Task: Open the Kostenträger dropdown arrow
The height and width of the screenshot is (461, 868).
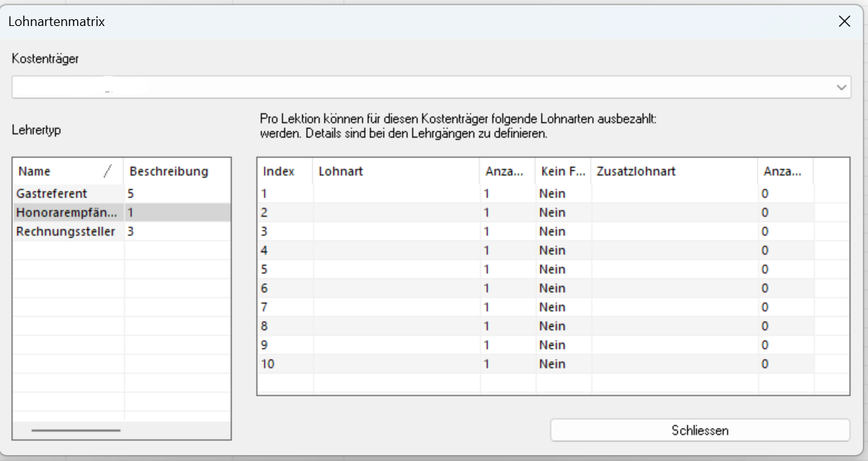Action: click(841, 88)
